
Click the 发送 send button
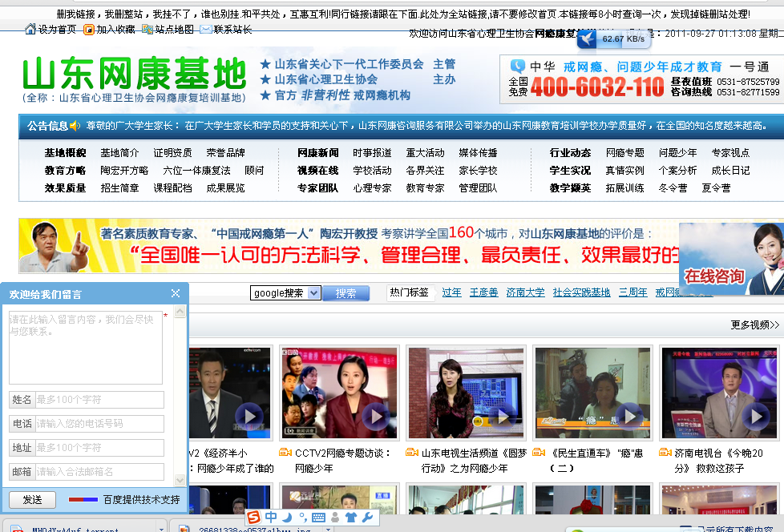click(x=33, y=499)
